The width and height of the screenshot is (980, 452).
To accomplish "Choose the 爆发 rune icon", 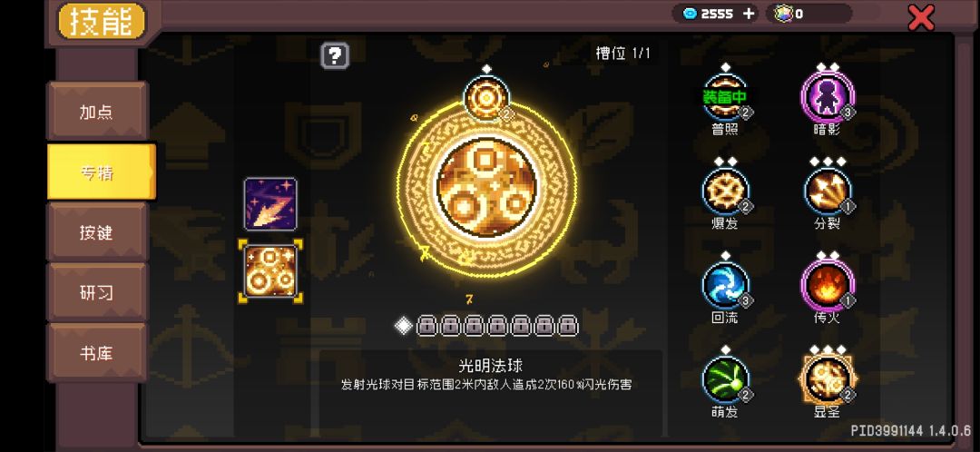I will click(x=726, y=192).
